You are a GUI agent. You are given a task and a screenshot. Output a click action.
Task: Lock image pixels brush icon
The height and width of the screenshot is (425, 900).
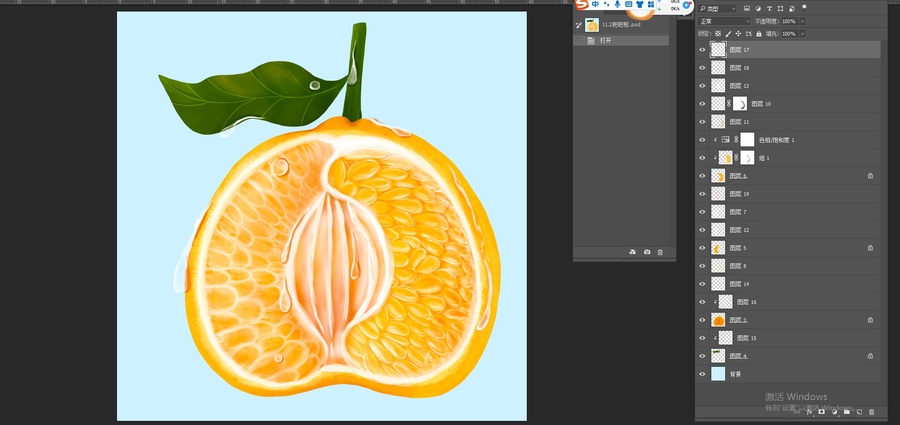click(728, 34)
